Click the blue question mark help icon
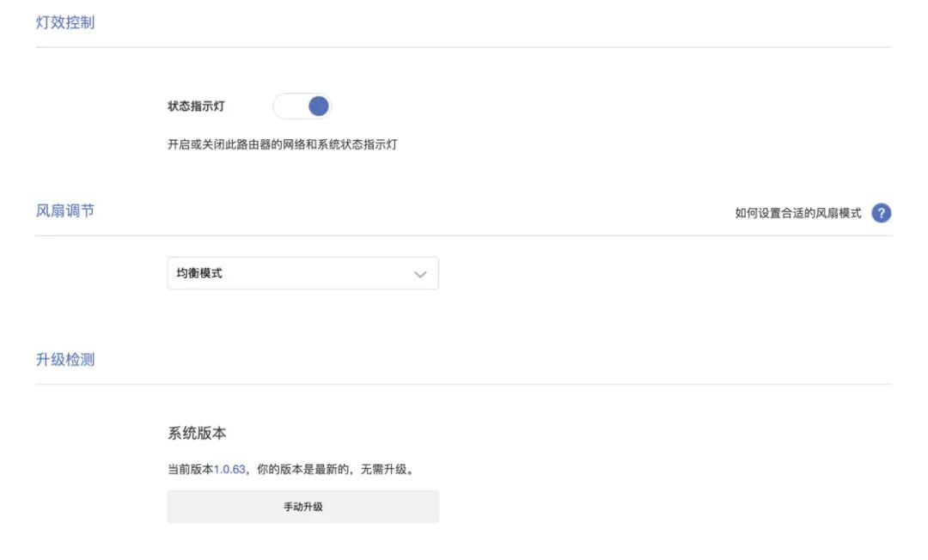 coord(881,213)
